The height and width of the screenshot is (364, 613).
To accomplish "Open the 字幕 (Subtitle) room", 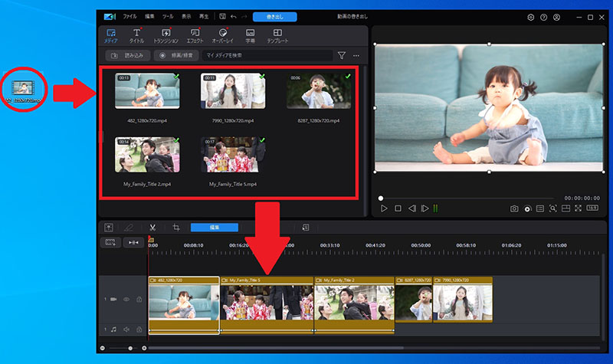I will click(x=251, y=35).
